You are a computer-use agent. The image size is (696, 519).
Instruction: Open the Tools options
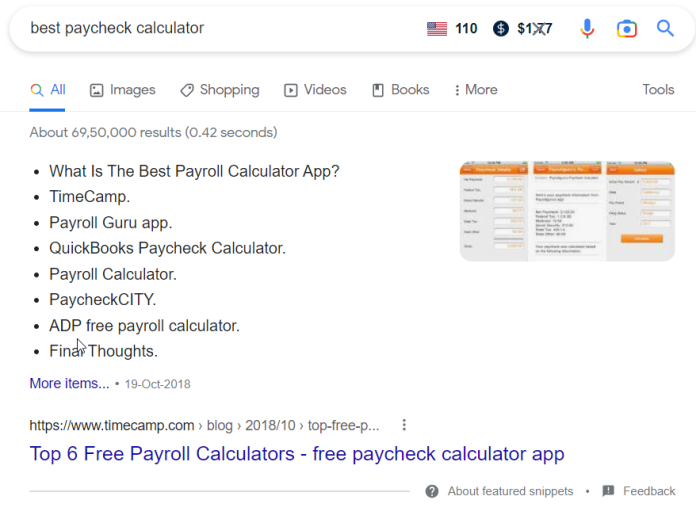[x=658, y=90]
